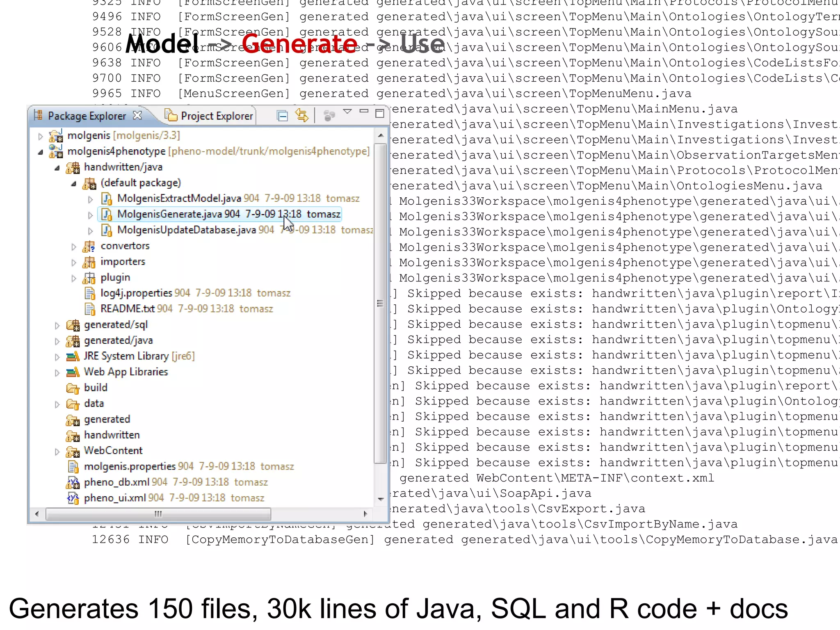This screenshot has height=630, width=840.
Task: Select the README.txt file icon
Action: click(x=90, y=309)
